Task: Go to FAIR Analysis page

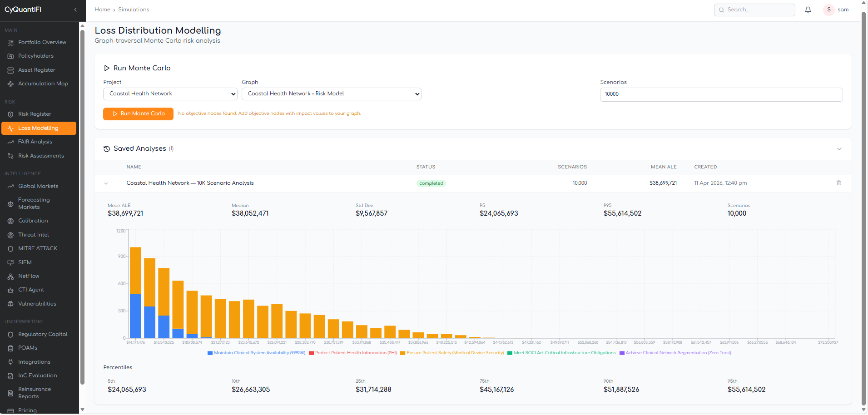Action: (x=35, y=142)
